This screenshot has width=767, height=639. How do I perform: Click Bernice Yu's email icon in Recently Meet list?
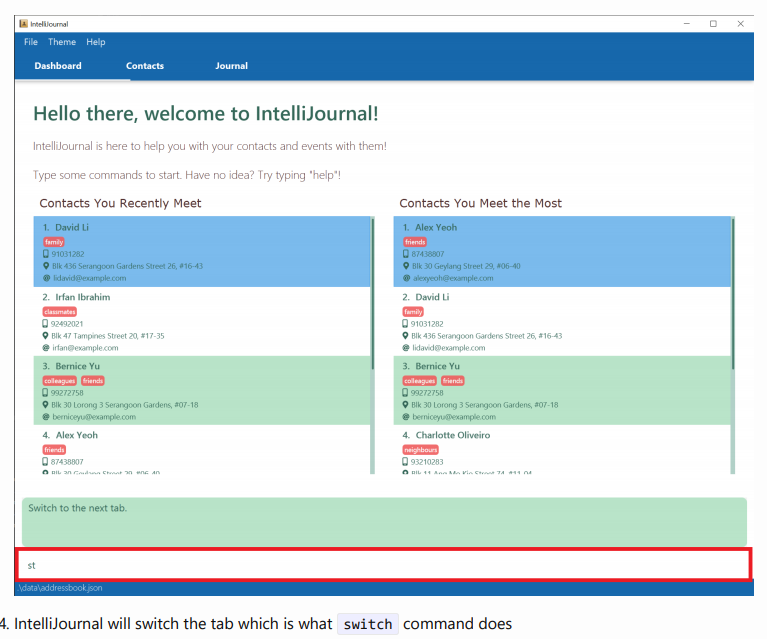(x=46, y=416)
